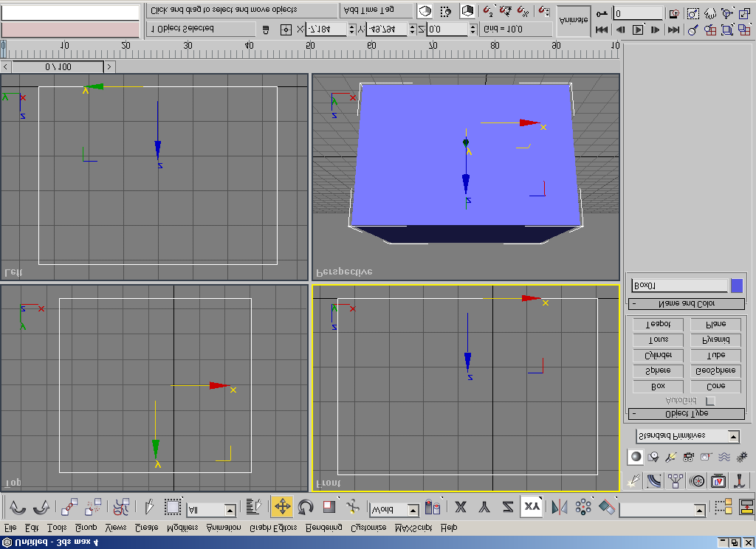Click the Select and Manipulate icon
The width and height of the screenshot is (756, 549).
(352, 507)
